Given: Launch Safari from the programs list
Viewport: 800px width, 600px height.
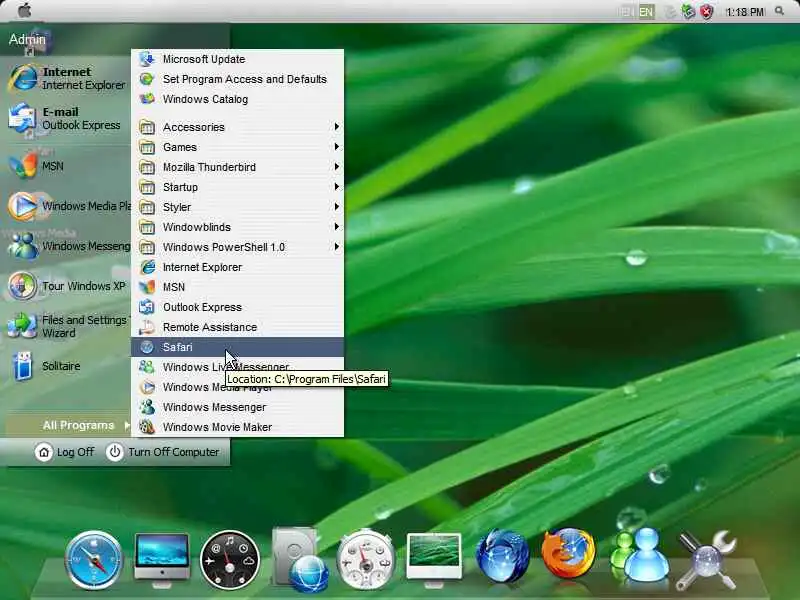Looking at the screenshot, I should point(238,347).
